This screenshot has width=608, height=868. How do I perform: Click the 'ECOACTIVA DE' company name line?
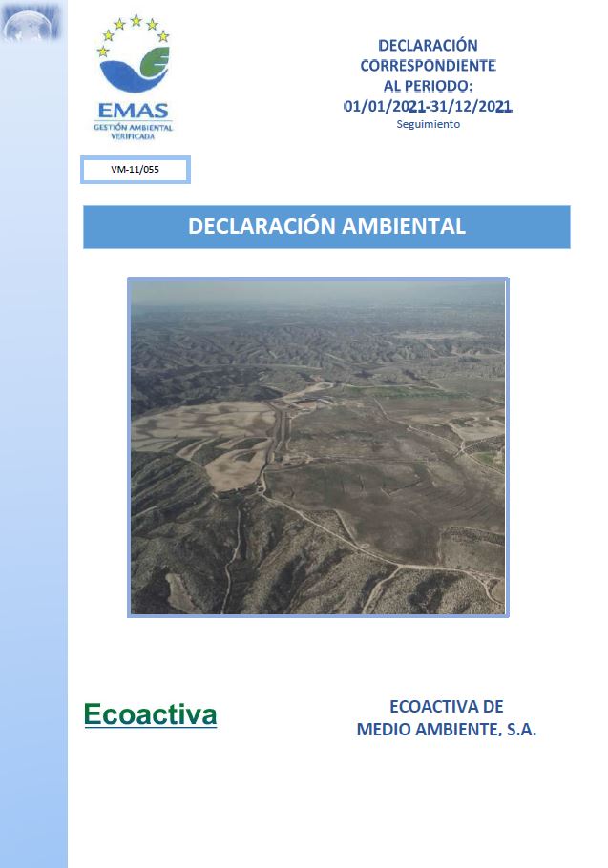click(446, 707)
